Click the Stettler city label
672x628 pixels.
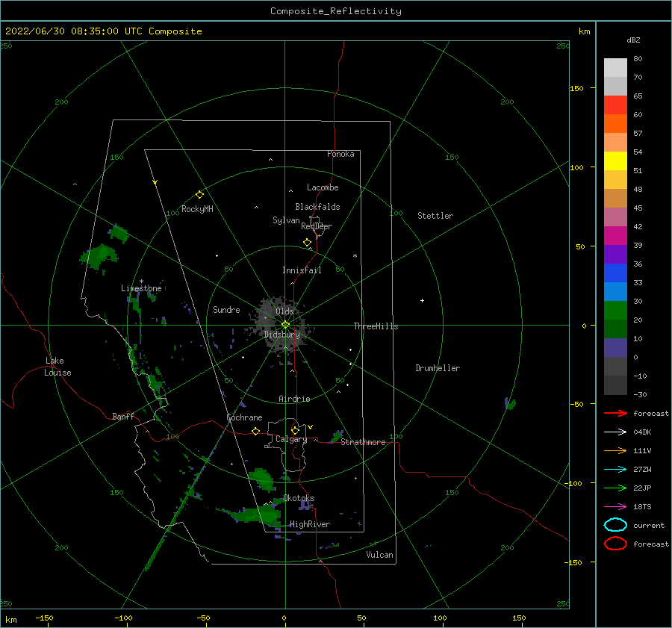435,216
